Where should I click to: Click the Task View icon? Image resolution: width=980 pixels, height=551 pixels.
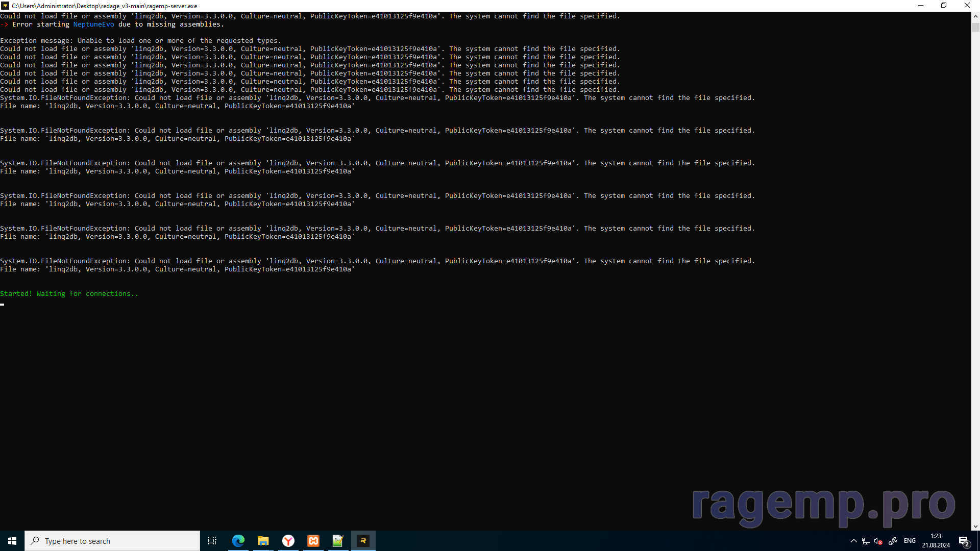212,541
